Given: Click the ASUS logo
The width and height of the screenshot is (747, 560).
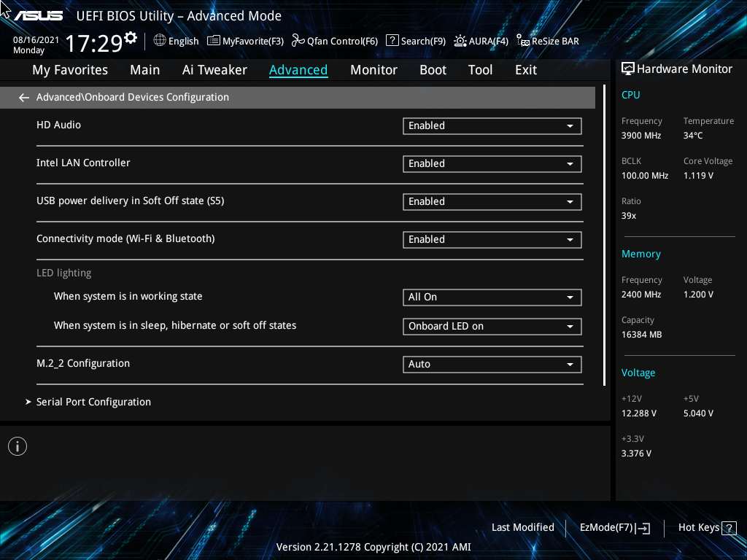Looking at the screenshot, I should coord(39,16).
